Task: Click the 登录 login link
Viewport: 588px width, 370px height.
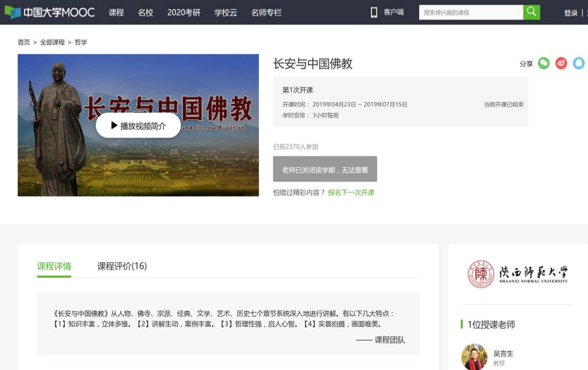Action: point(570,12)
